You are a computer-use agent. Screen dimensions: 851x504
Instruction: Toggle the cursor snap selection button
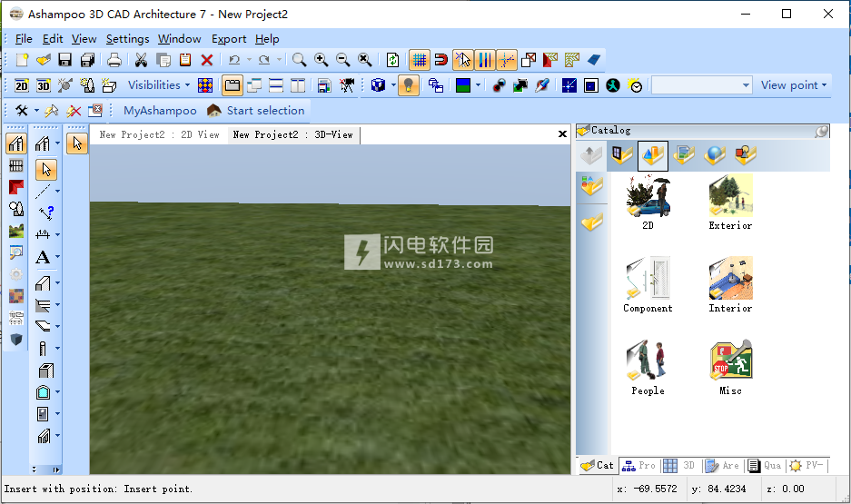coord(463,60)
